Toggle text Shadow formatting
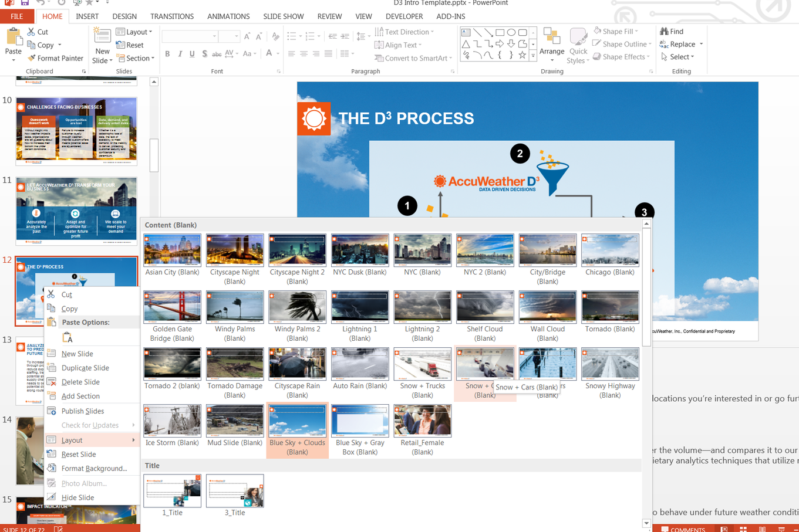799x532 pixels. tap(204, 54)
